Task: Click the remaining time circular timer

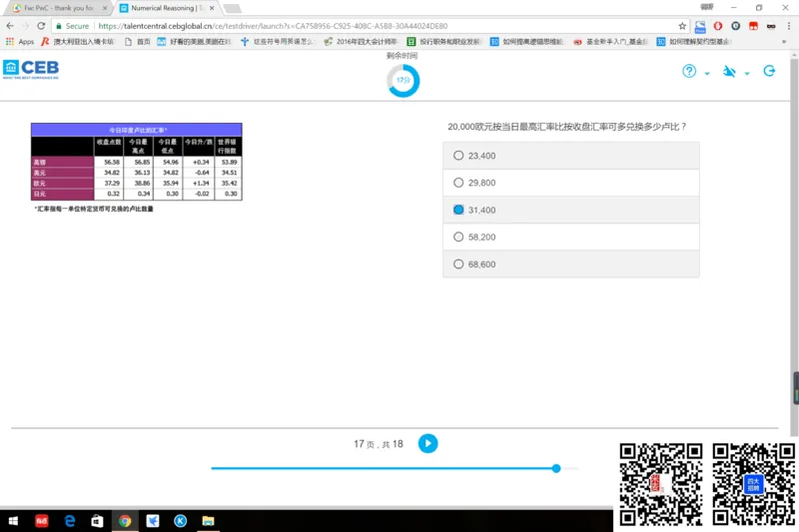Action: [403, 81]
